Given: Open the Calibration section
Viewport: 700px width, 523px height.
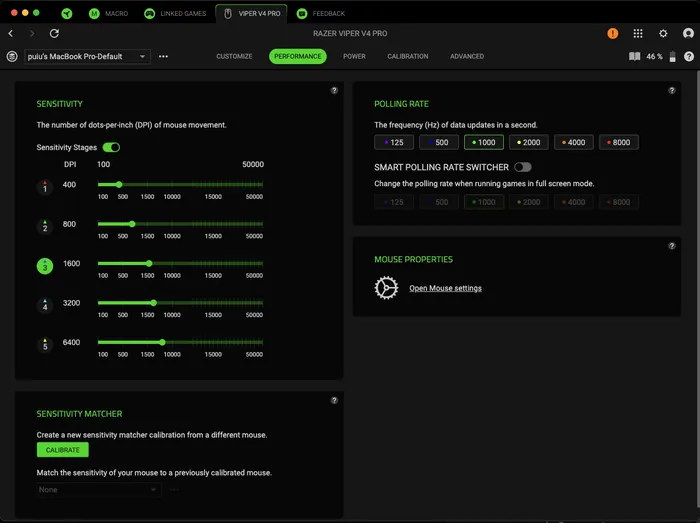Looking at the screenshot, I should click(x=408, y=56).
